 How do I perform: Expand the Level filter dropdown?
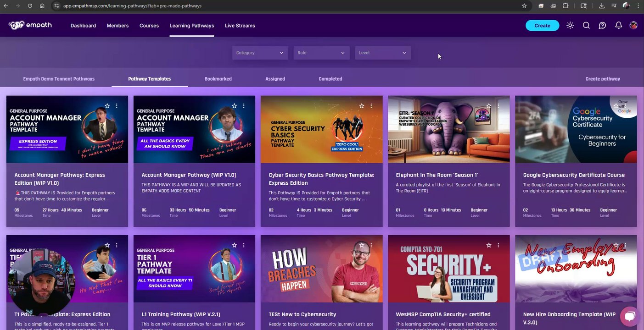tap(383, 53)
